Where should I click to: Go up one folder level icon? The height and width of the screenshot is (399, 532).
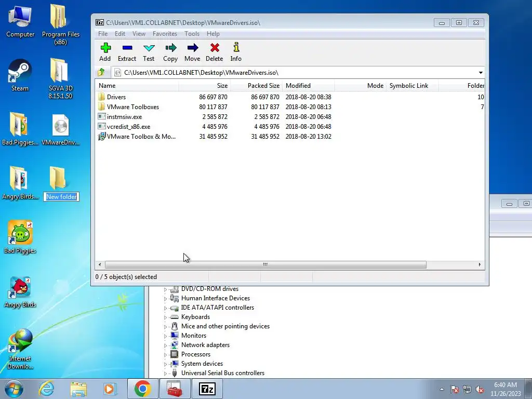coord(101,72)
